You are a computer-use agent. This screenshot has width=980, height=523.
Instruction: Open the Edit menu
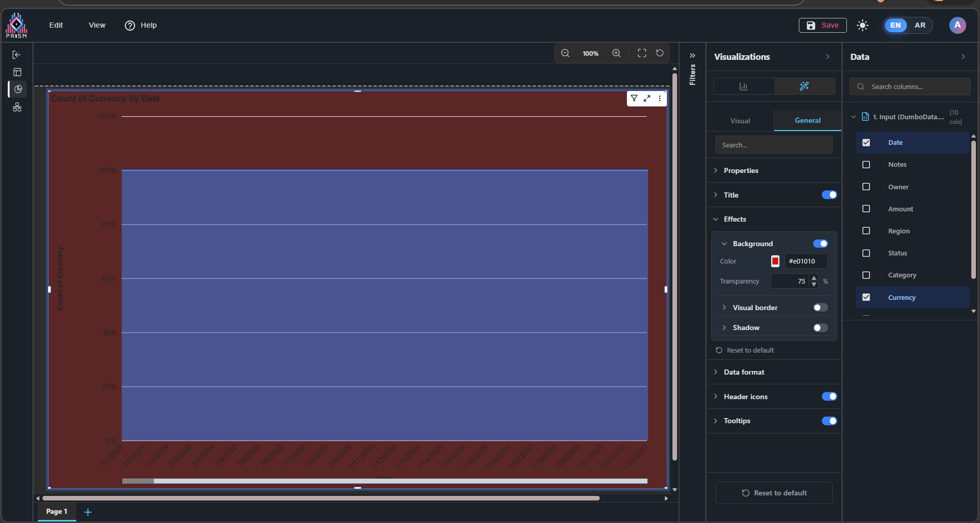click(x=56, y=25)
